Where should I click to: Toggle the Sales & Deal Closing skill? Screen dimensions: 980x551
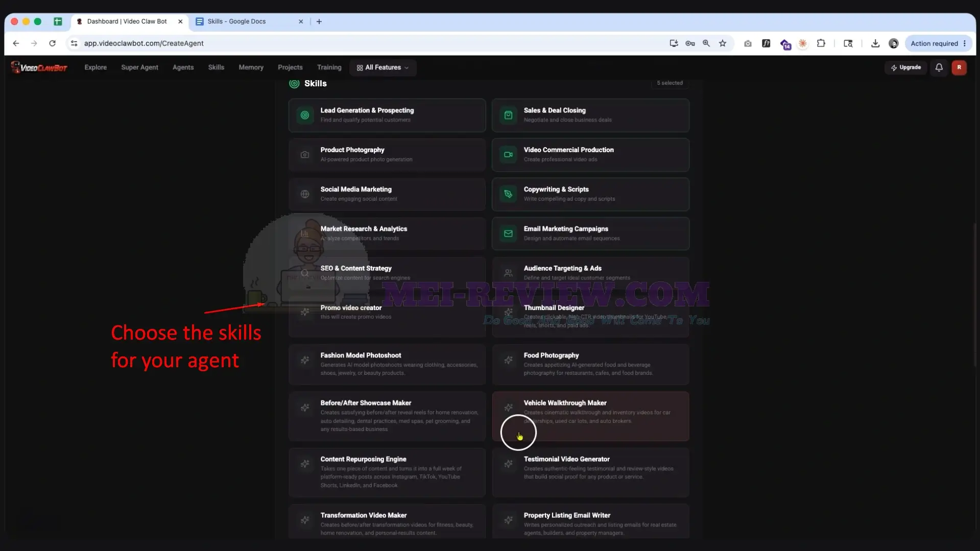590,115
